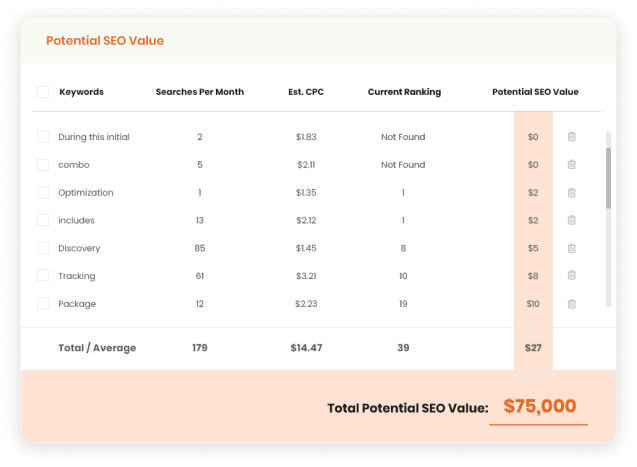This screenshot has height=467, width=637.
Task: Delete the "includes" keyword row
Action: pyautogui.click(x=572, y=220)
